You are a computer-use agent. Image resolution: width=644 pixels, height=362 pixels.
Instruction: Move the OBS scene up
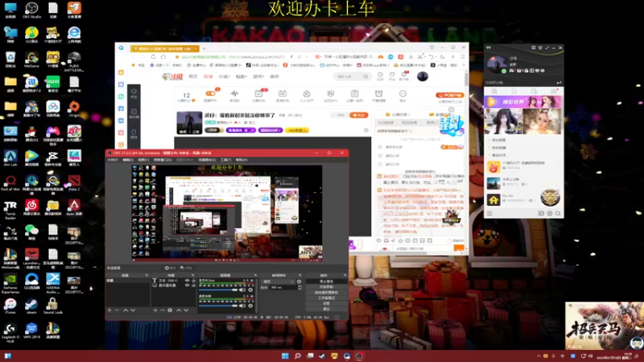click(126, 311)
